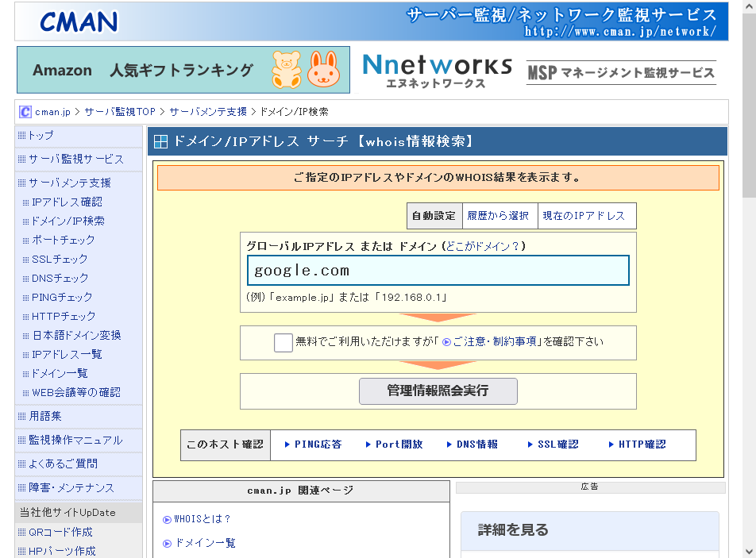Screen dimensions: 756x558
Task: Open WHOISとは？ related page link
Action: [202, 519]
